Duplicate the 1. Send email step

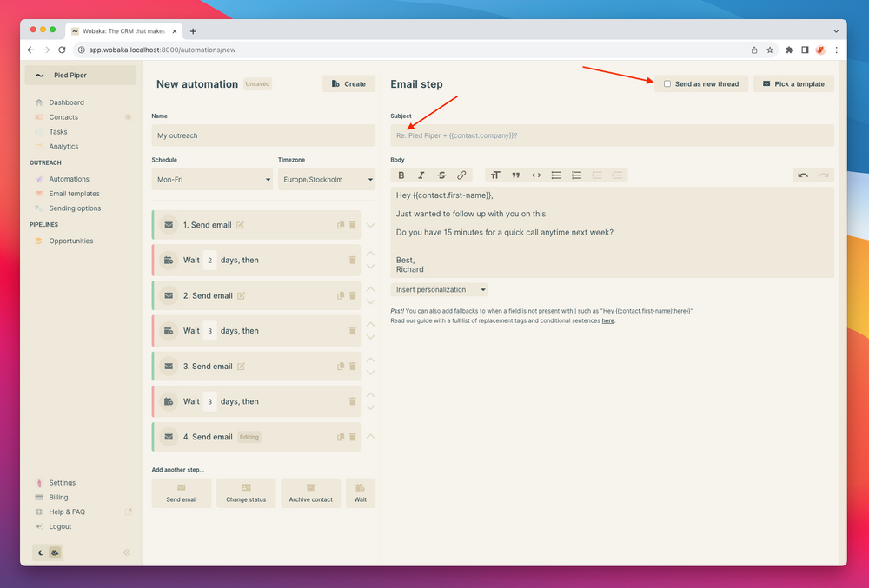(341, 225)
